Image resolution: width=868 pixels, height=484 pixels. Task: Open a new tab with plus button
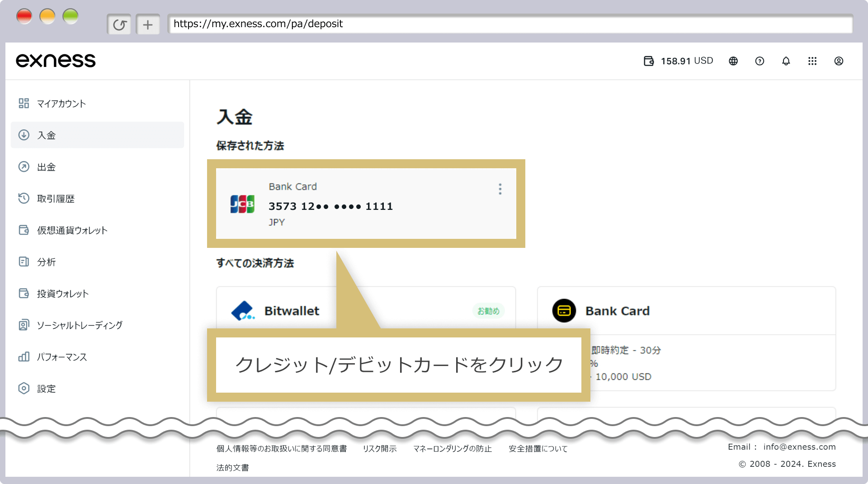[148, 24]
